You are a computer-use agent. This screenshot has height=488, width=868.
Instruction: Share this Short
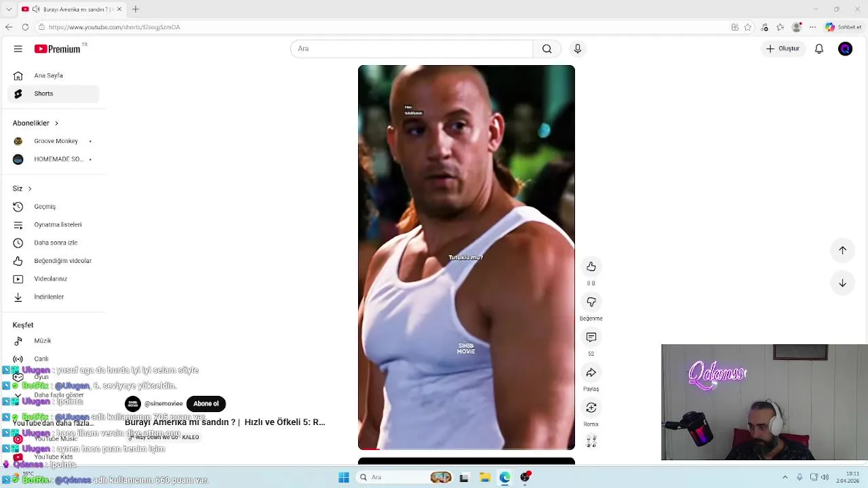point(591,372)
